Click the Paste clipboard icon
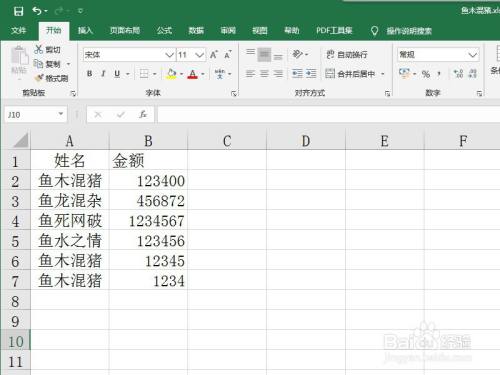Image resolution: width=500 pixels, height=375 pixels. [19, 56]
